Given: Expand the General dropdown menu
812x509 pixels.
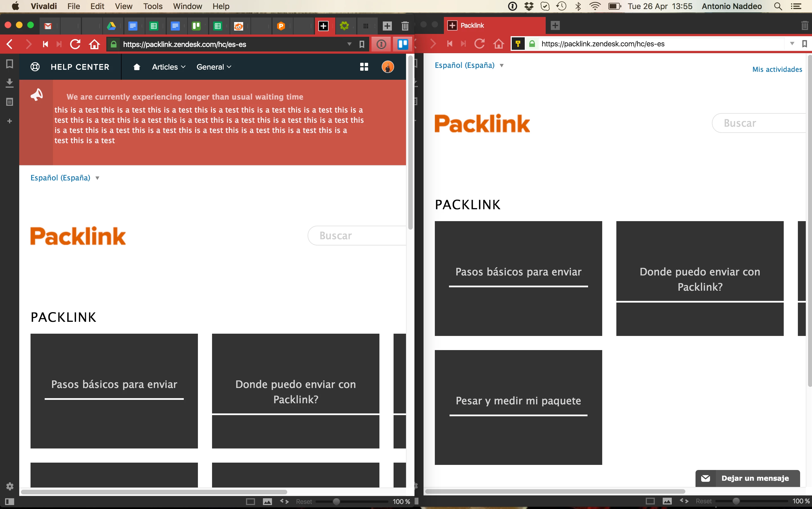Looking at the screenshot, I should click(214, 67).
